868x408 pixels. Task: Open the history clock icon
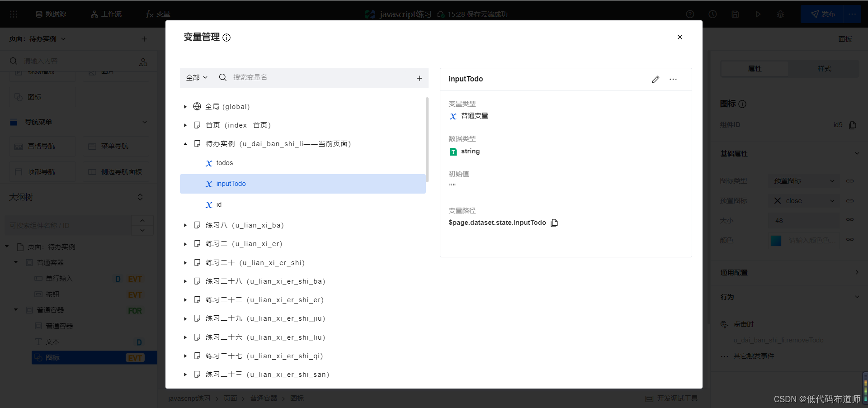point(712,14)
